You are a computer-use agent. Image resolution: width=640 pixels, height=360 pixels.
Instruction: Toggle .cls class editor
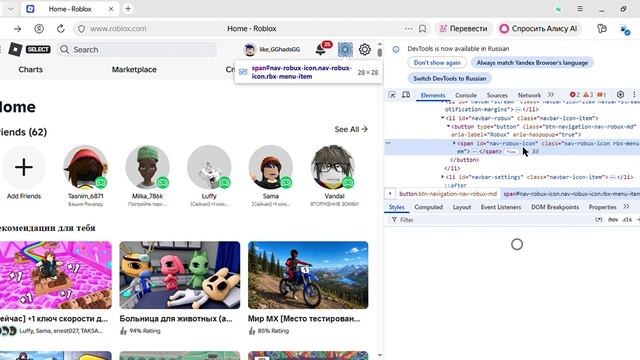pyautogui.click(x=627, y=220)
